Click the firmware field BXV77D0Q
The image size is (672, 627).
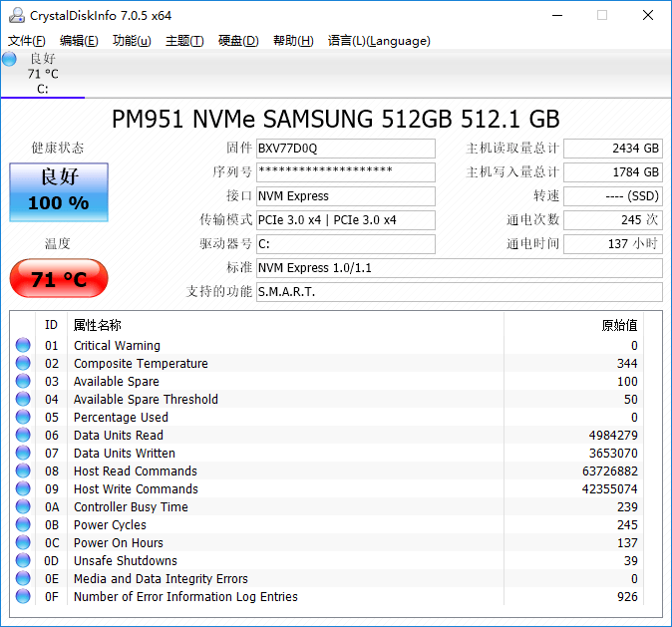coord(346,149)
